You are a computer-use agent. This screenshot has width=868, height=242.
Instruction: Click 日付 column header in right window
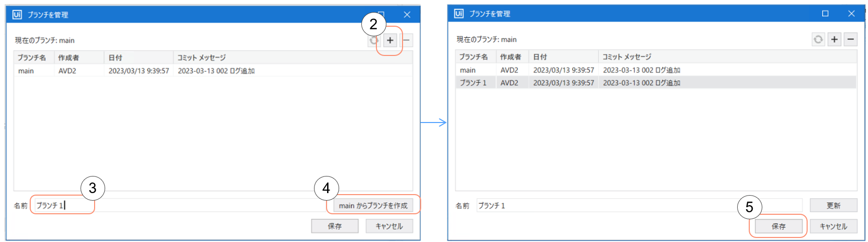[564, 56]
